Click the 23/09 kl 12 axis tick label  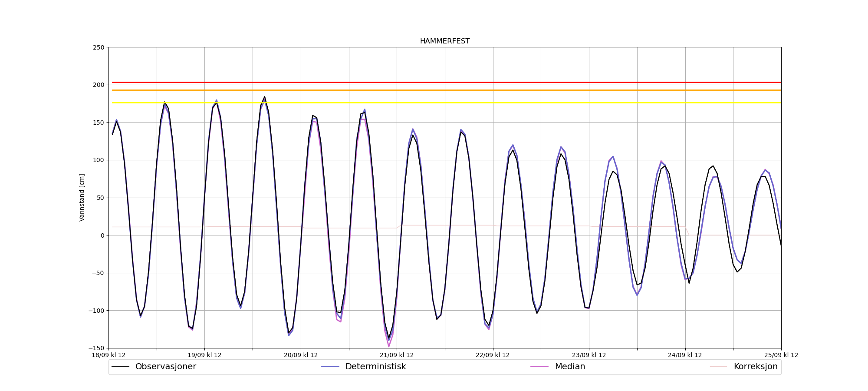589,355
